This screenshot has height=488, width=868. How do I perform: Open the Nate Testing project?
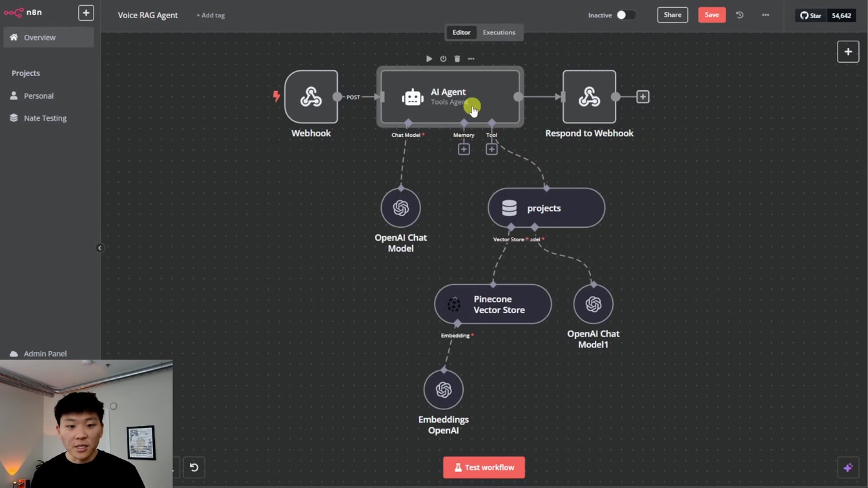point(48,118)
